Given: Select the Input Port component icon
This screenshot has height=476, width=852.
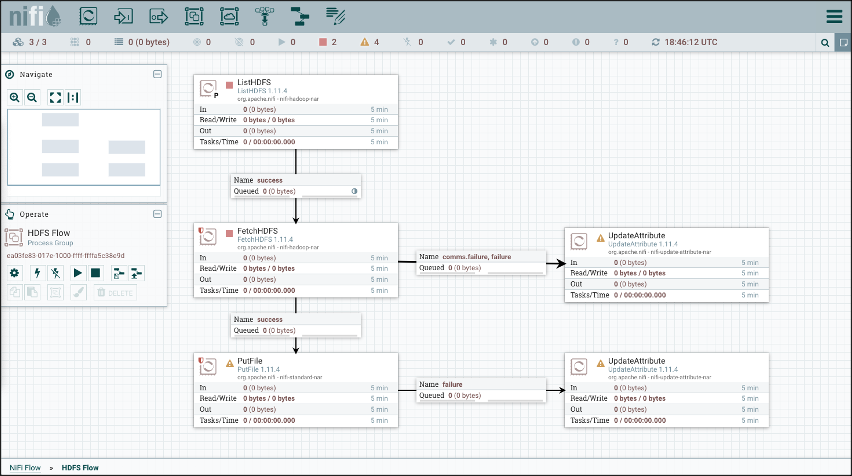Looking at the screenshot, I should 123,16.
